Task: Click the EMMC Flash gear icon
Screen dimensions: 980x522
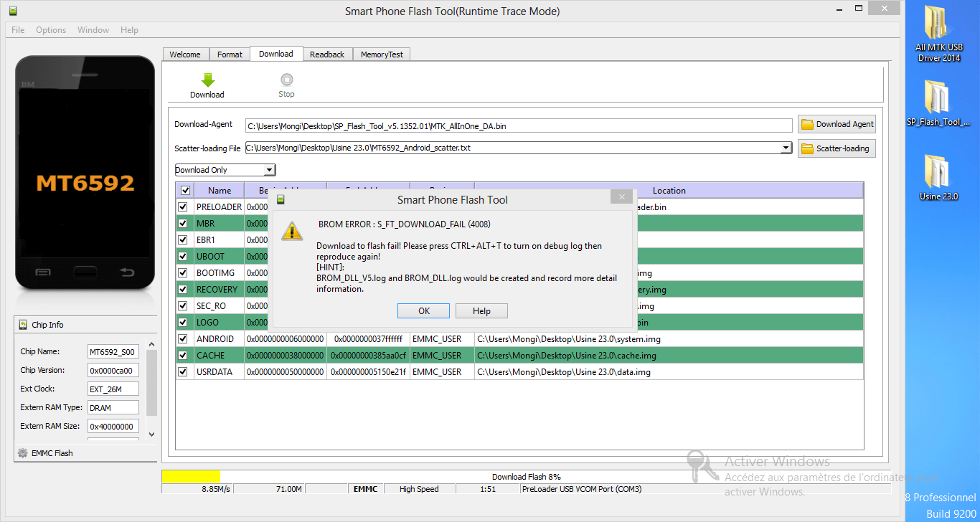Action: point(23,453)
